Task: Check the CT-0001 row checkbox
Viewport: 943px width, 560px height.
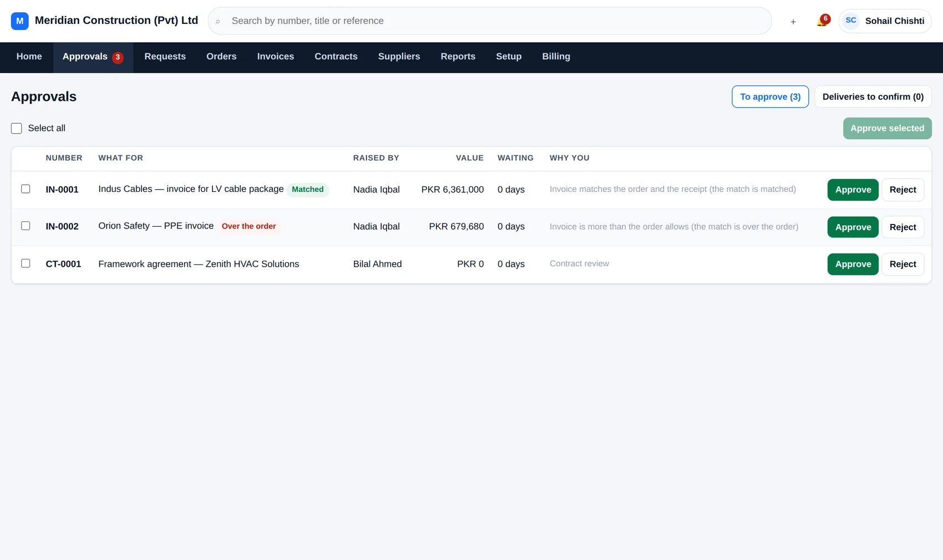Action: [26, 263]
